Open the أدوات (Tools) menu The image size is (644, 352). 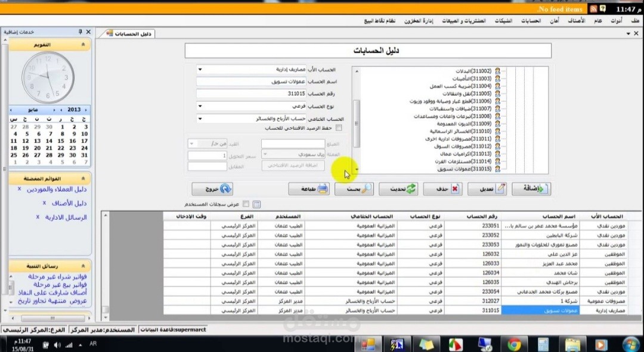[616, 20]
